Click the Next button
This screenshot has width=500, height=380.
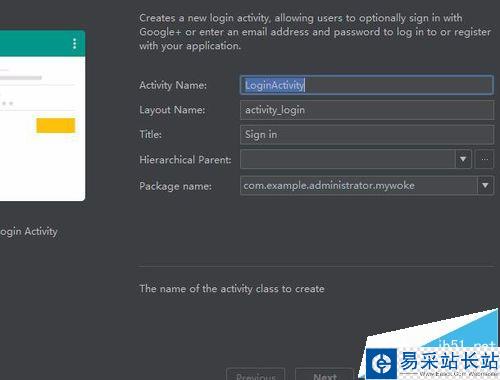tap(324, 375)
